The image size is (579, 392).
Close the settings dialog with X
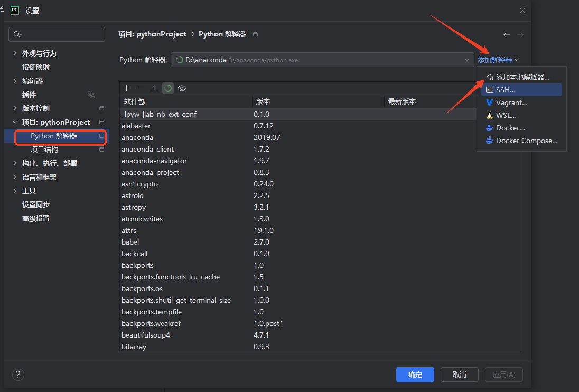522,11
